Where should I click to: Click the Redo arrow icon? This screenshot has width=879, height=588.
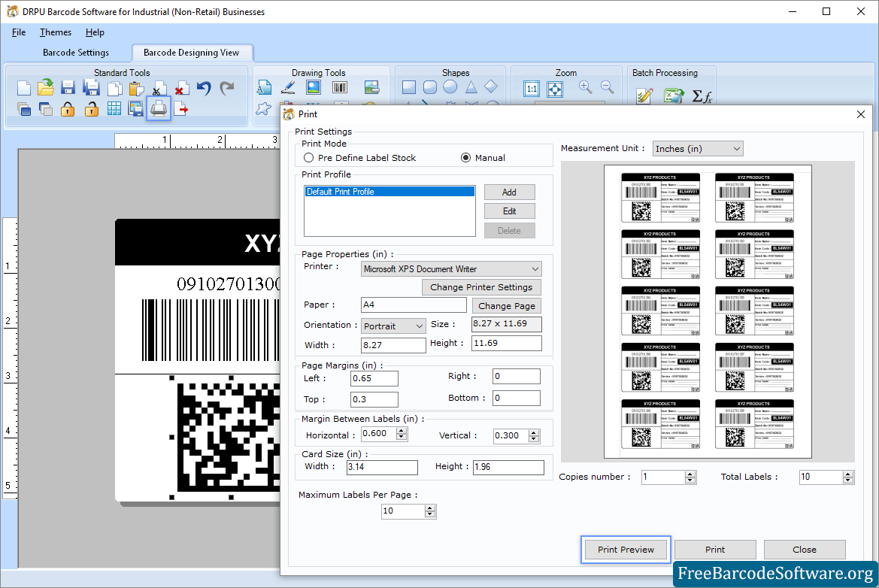coord(226,88)
